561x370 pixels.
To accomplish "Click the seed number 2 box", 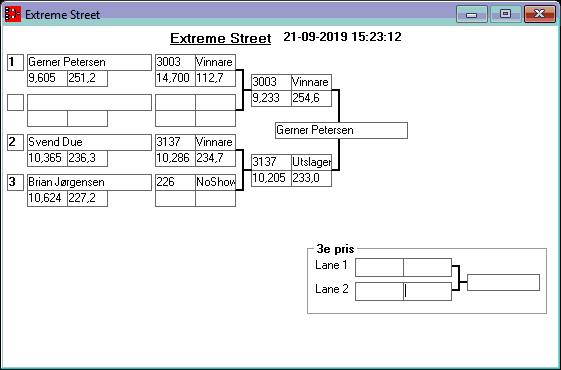I will (15, 142).
